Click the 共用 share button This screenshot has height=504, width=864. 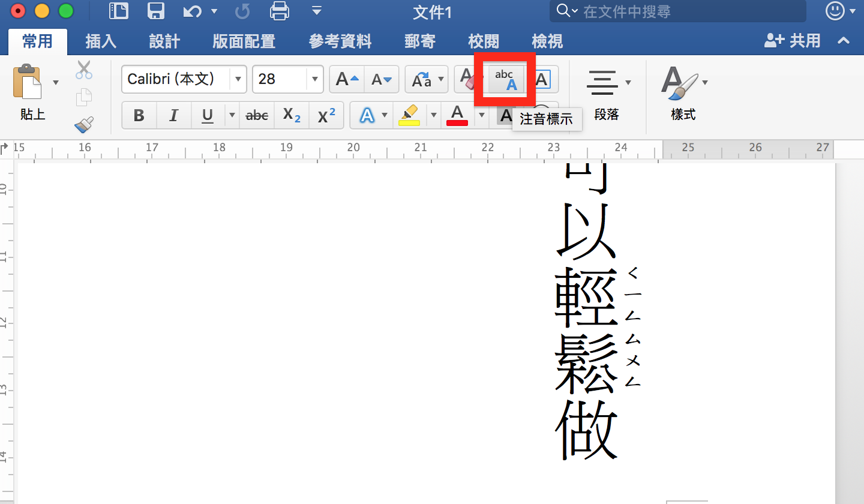[793, 41]
